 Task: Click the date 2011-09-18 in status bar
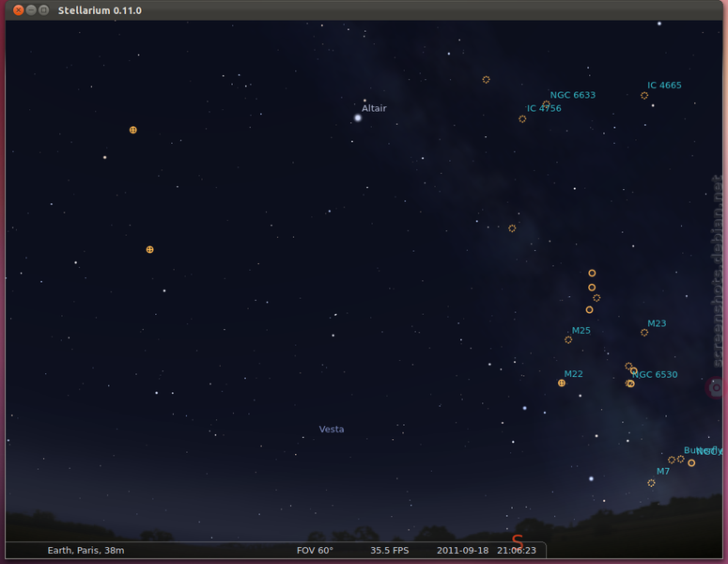tap(462, 551)
